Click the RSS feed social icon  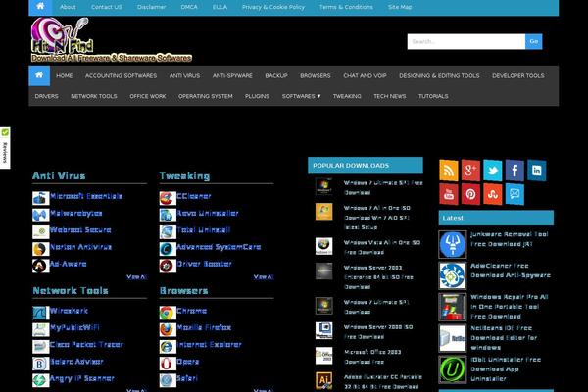click(x=449, y=171)
